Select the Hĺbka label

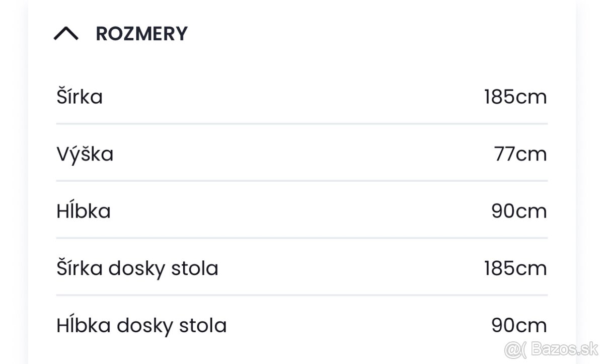pos(84,211)
